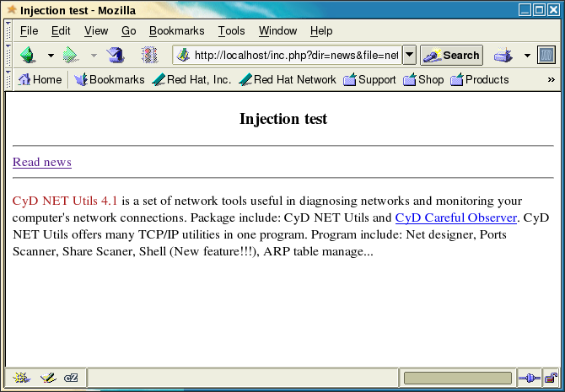This screenshot has height=392, width=565.
Task: Close the Mozilla window
Action: pyautogui.click(x=553, y=10)
